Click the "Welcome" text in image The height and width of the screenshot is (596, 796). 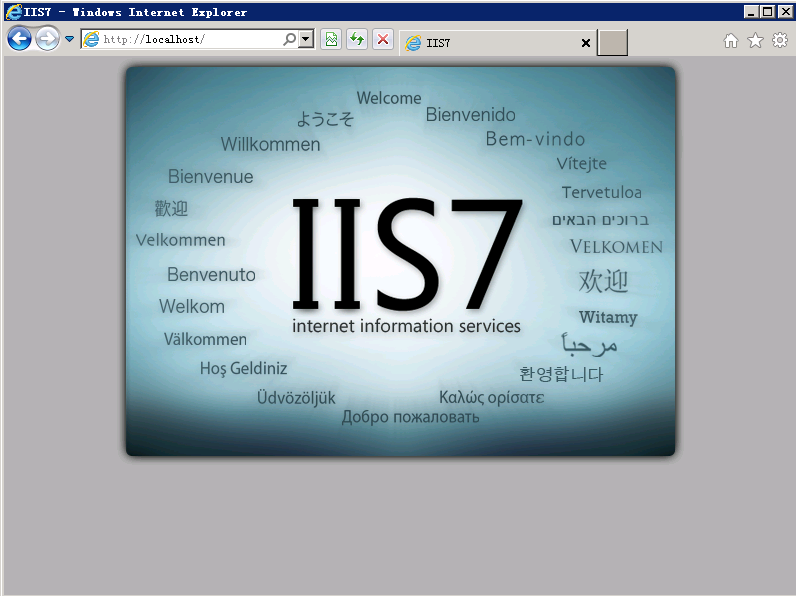point(389,98)
